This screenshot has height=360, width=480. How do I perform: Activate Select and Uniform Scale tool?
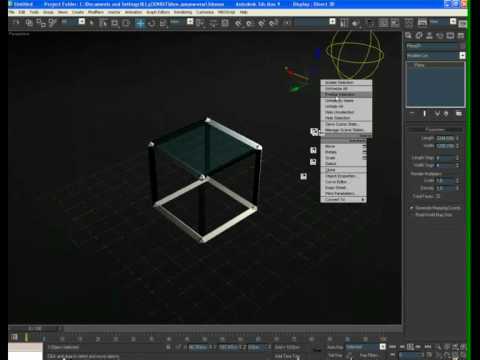(163, 23)
